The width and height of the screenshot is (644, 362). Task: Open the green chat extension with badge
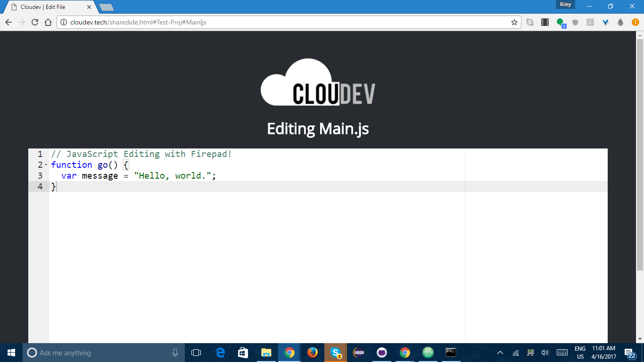point(561,23)
